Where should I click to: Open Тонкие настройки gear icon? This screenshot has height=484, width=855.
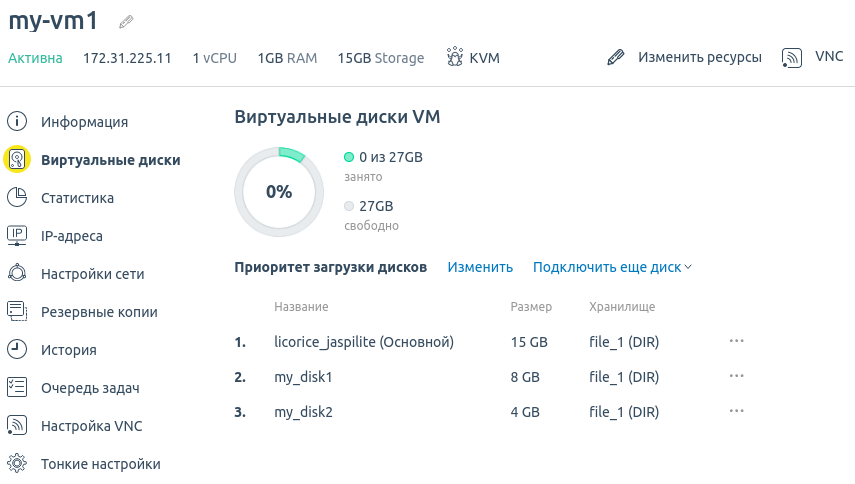(x=17, y=463)
